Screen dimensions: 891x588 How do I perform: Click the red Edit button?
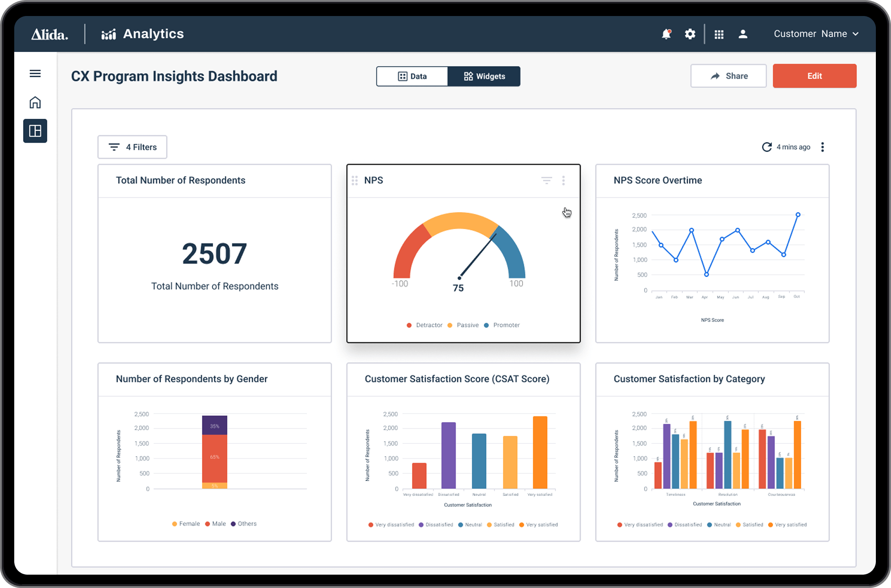coord(814,76)
